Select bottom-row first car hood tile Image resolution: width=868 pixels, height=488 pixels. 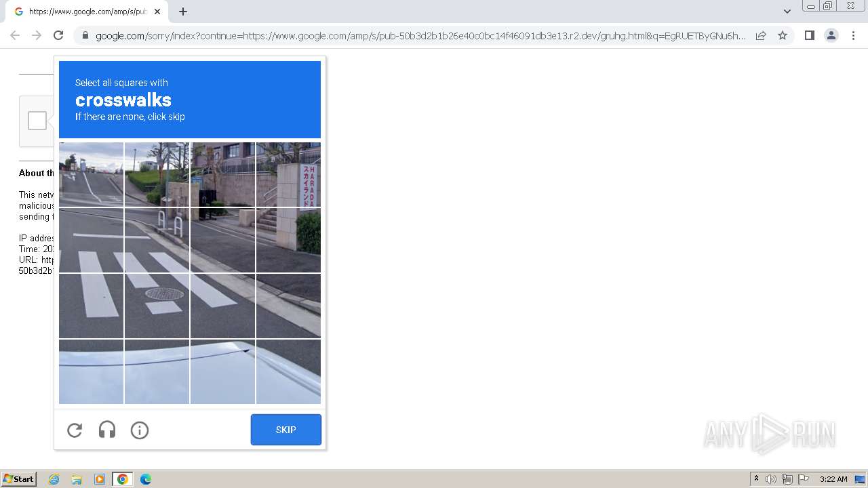pyautogui.click(x=91, y=371)
